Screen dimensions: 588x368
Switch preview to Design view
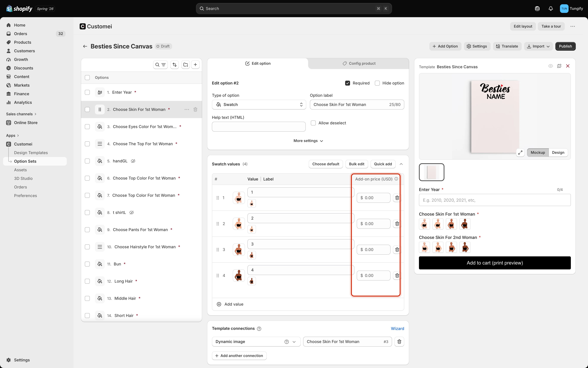[558, 153]
